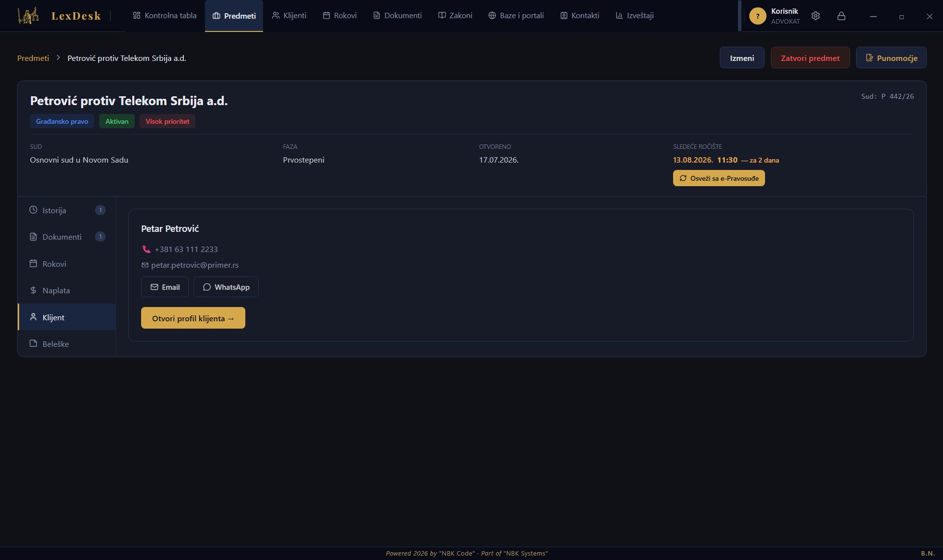This screenshot has width=943, height=560.
Task: Select Klijent section in sidebar
Action: (x=67, y=317)
